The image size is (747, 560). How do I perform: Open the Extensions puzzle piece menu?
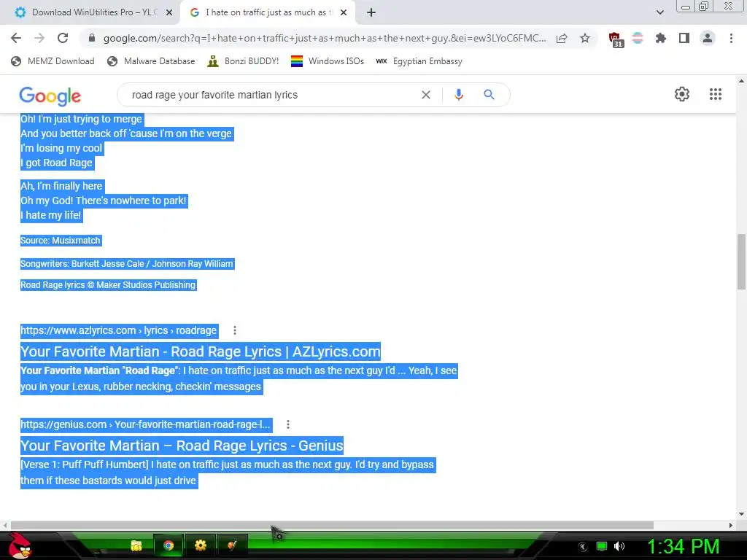pos(661,38)
